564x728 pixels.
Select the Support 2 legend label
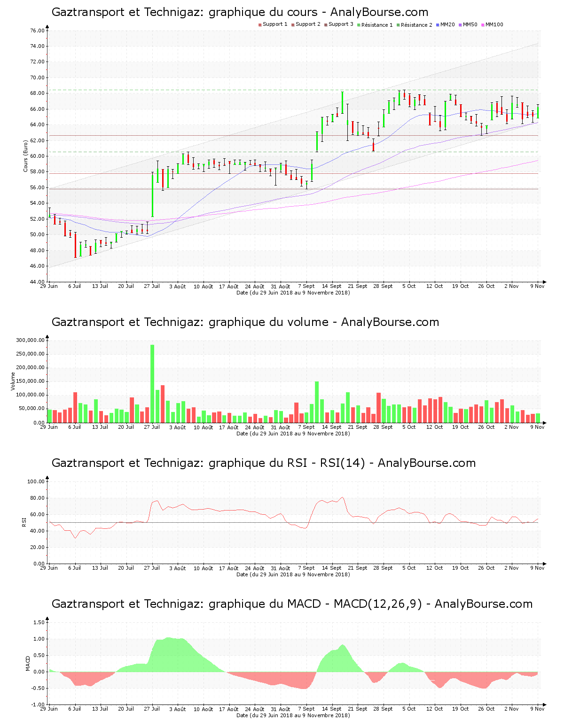click(308, 24)
